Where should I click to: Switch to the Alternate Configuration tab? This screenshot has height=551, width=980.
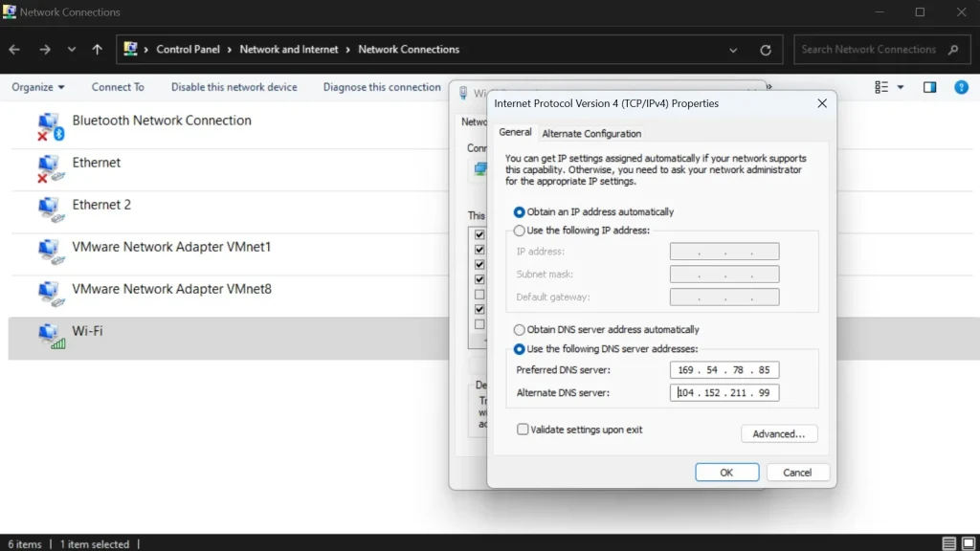pos(591,133)
